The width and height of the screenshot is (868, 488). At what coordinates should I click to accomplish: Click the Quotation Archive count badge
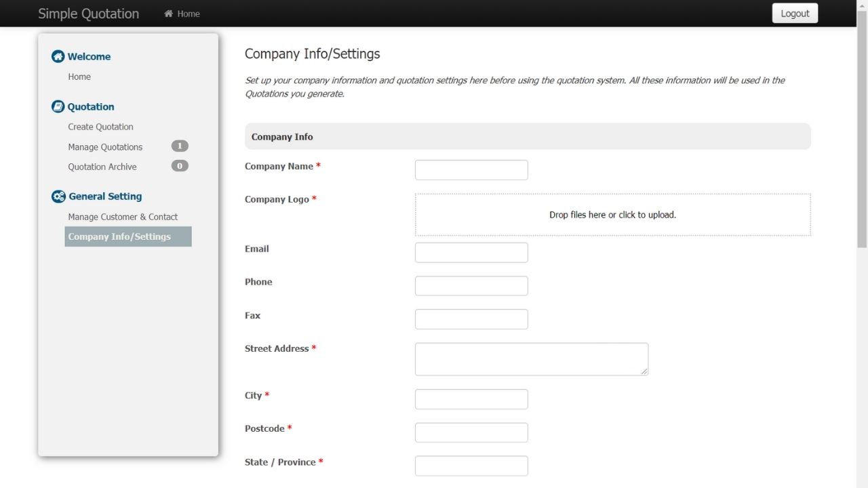click(180, 166)
